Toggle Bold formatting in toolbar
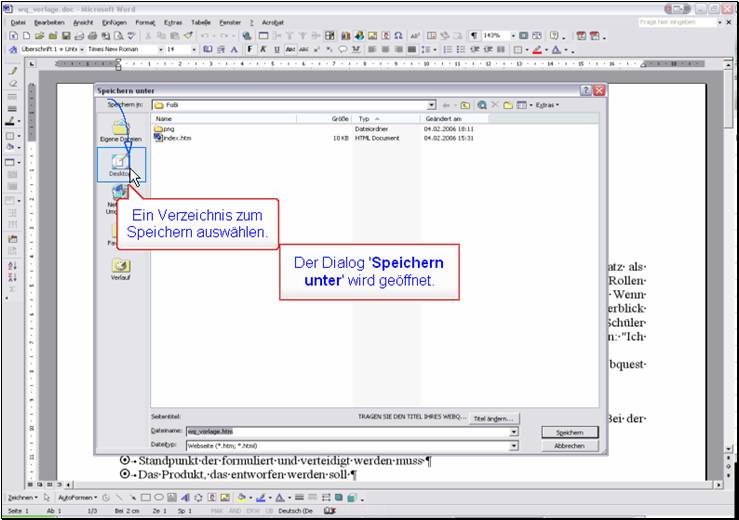The height and width of the screenshot is (520, 739). (x=248, y=49)
